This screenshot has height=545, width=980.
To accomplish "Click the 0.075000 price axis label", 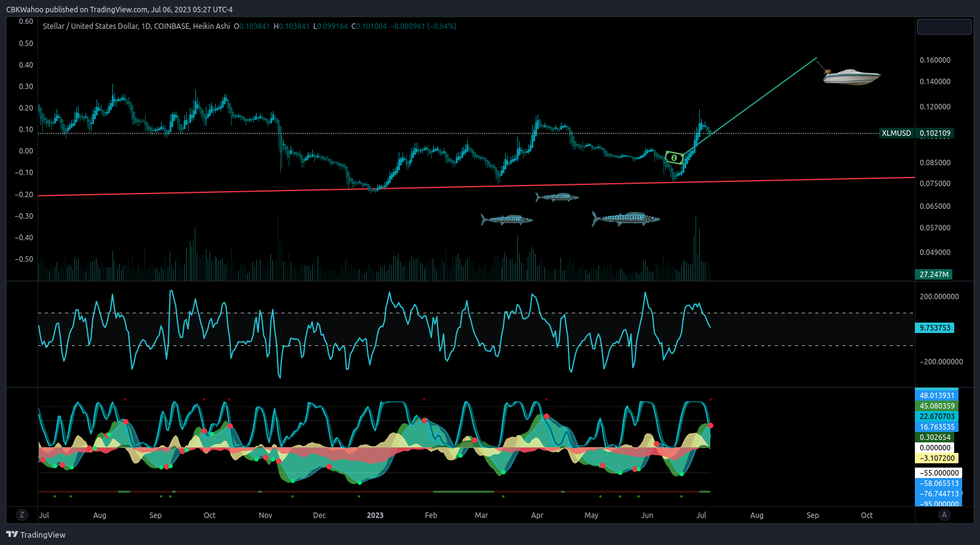I will click(x=935, y=184).
